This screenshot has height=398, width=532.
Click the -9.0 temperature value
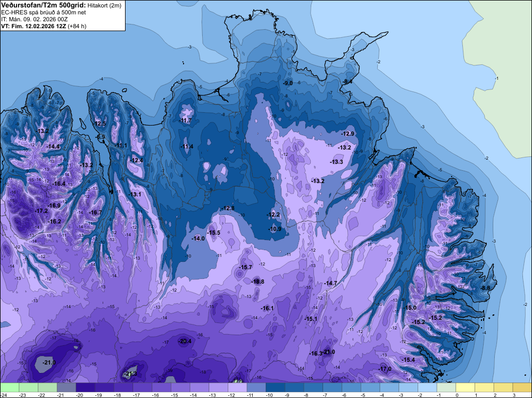(288, 83)
